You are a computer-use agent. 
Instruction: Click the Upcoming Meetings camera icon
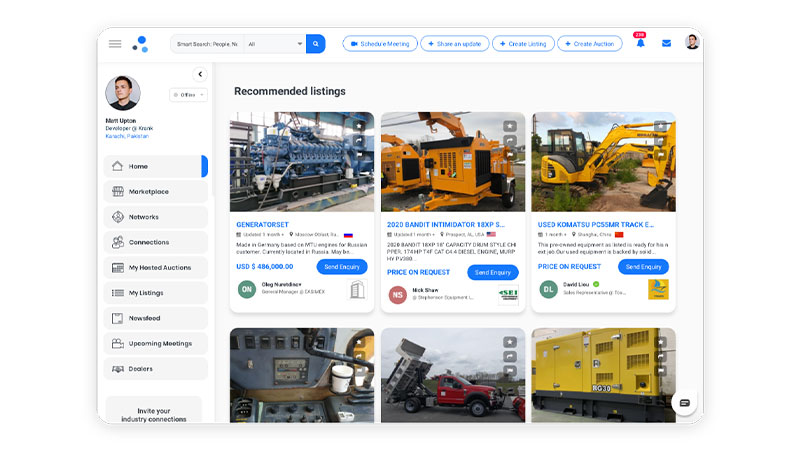coord(118,343)
